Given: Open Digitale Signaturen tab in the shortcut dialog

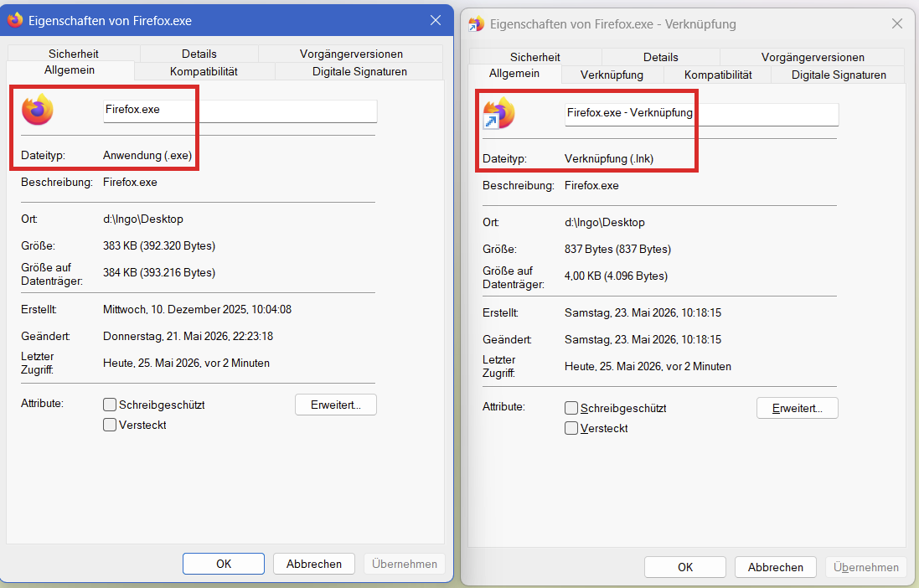Looking at the screenshot, I should pyautogui.click(x=839, y=75).
